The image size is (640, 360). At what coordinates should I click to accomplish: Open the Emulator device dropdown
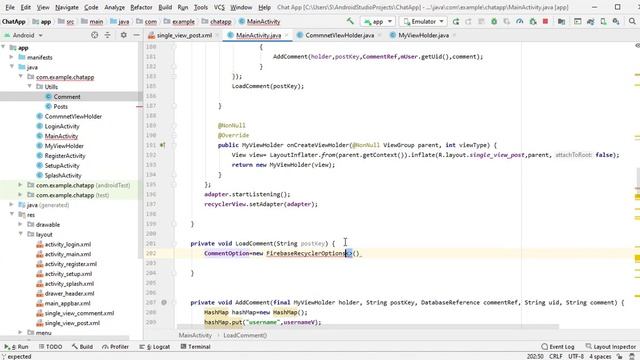tap(423, 21)
